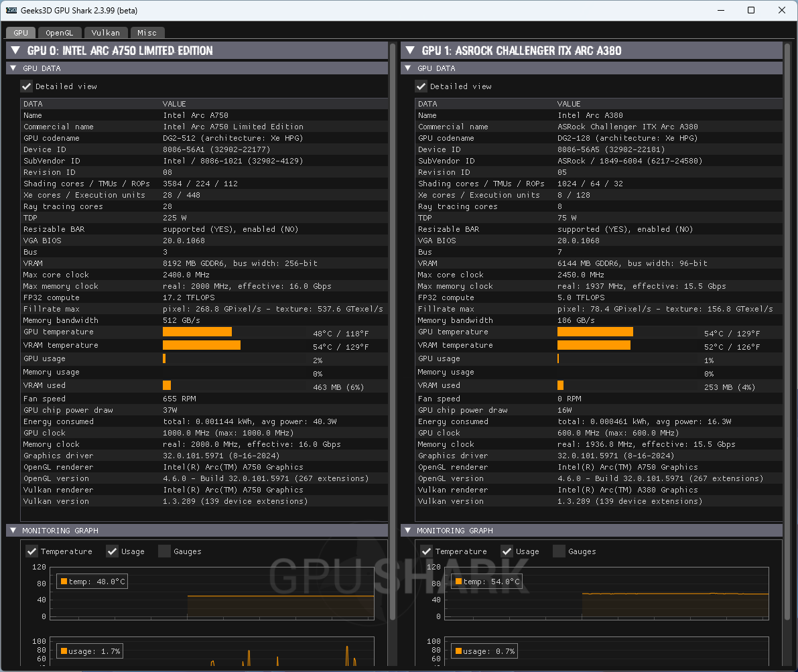Open the Vulkan tab

(x=106, y=33)
